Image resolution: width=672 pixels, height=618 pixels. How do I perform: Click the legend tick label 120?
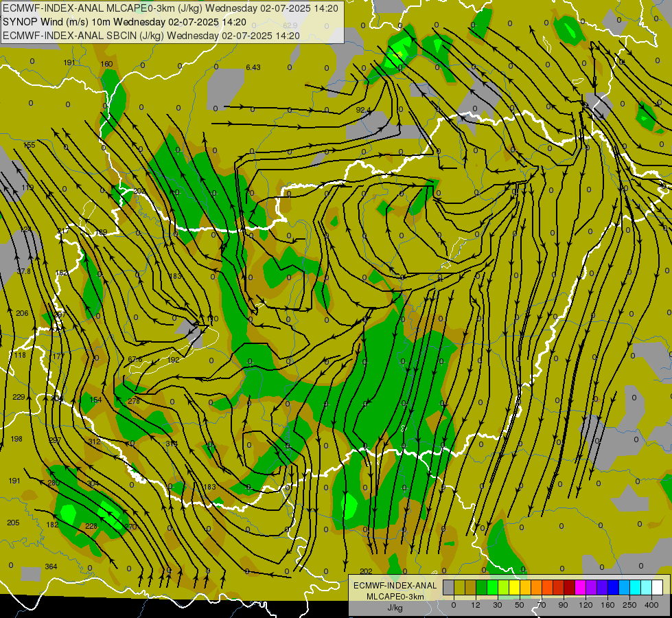(586, 605)
